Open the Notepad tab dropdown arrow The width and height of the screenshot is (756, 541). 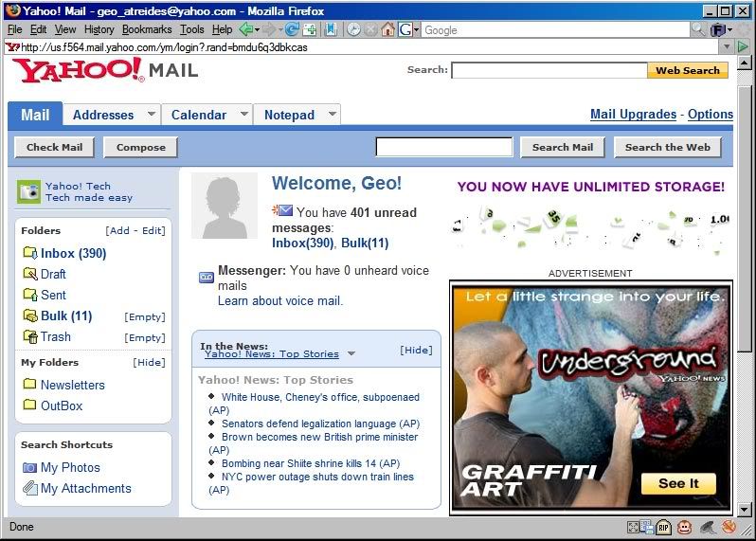(333, 114)
